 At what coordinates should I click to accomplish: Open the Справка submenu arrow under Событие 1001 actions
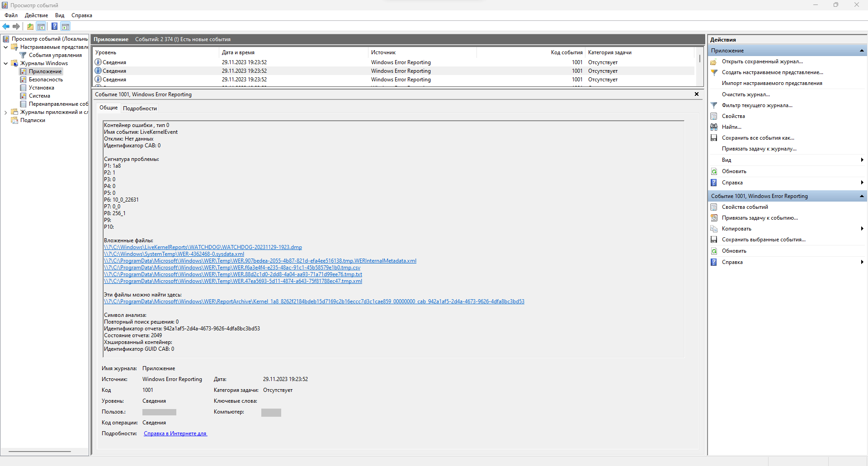[862, 262]
